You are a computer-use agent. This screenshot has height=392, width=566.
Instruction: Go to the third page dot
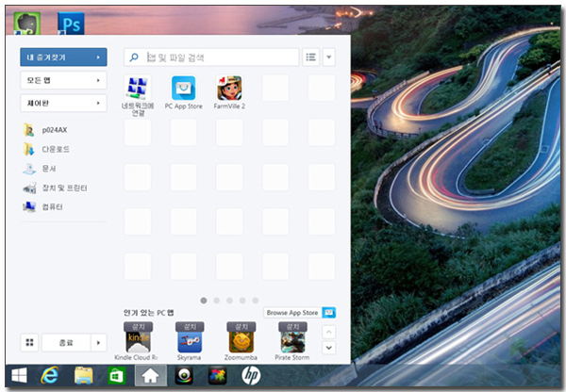229,301
